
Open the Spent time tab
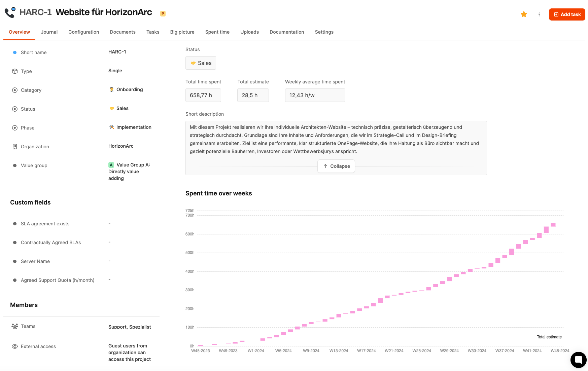coord(217,32)
